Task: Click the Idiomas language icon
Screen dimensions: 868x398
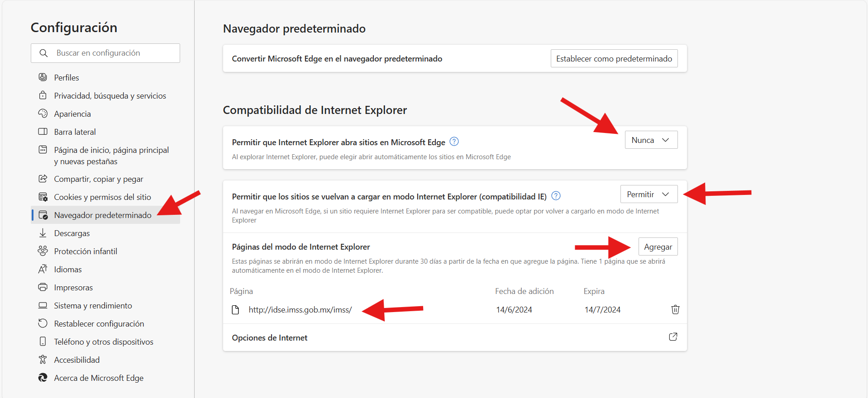Action: point(43,269)
